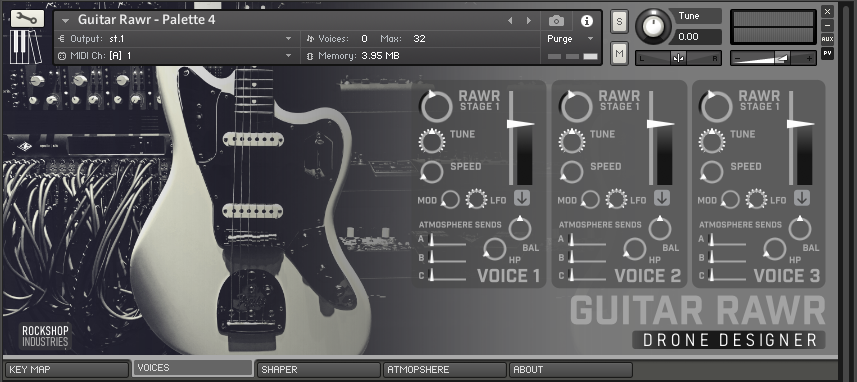Click Voice 3 BAL knob
Viewport: 857px width, 382px height.
pos(800,228)
